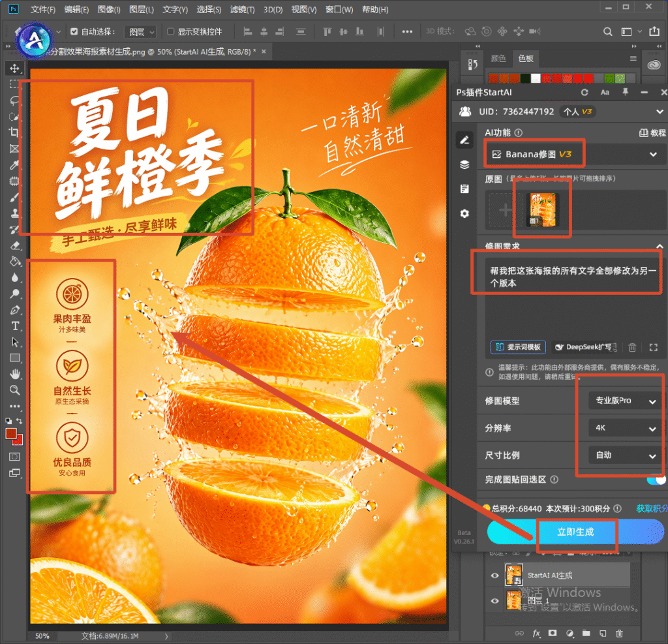
Task: Create a new layer group
Action: (586, 633)
